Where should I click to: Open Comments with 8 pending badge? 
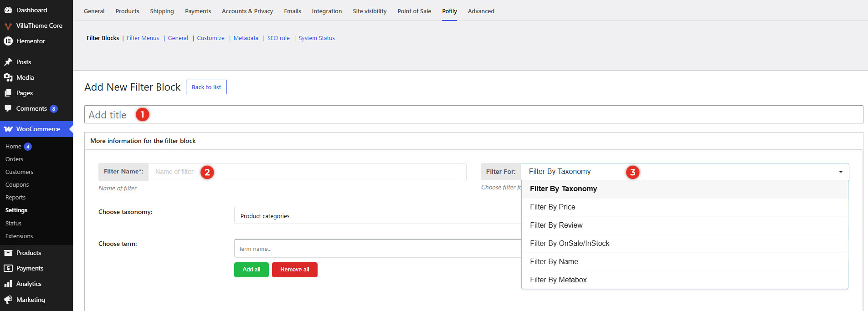pyautogui.click(x=36, y=108)
